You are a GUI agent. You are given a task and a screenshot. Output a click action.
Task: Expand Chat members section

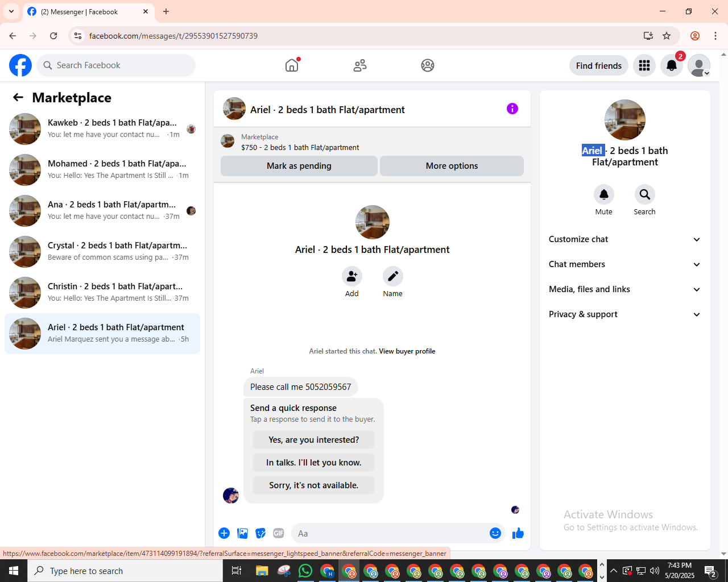coord(624,264)
